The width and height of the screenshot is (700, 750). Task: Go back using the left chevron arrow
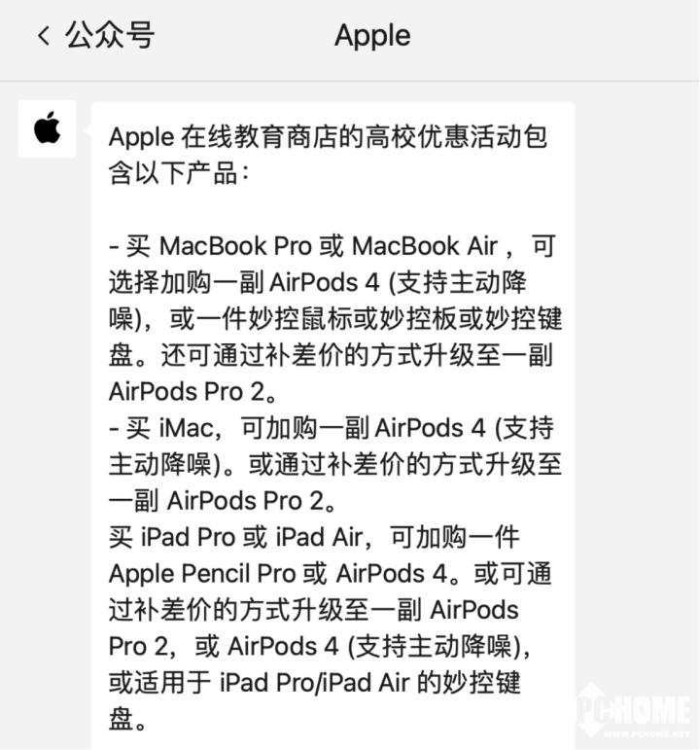[44, 36]
